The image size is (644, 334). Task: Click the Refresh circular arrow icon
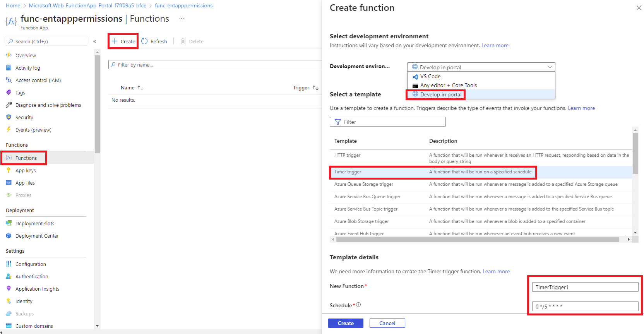pyautogui.click(x=144, y=41)
